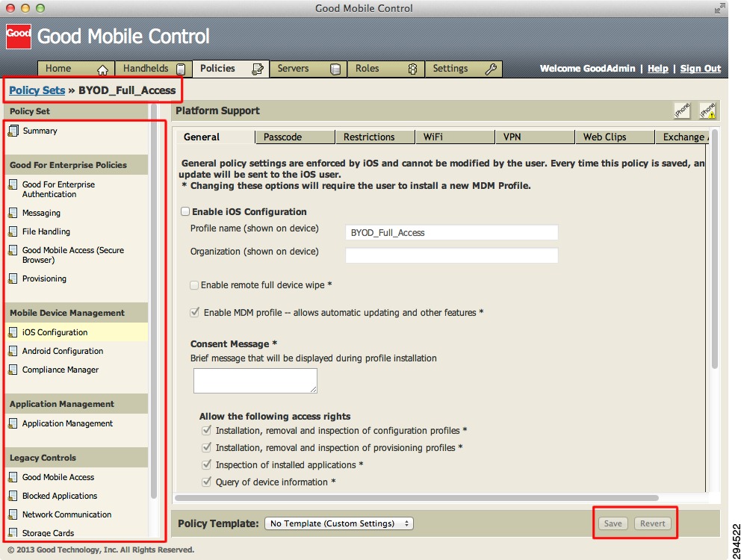
Task: Click the edit document icon on Policies tab
Action: (x=258, y=69)
